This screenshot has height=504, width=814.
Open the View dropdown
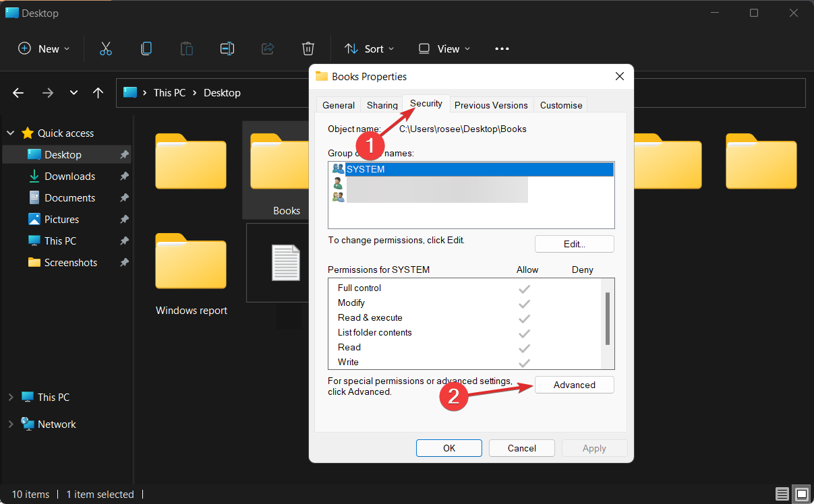point(443,49)
